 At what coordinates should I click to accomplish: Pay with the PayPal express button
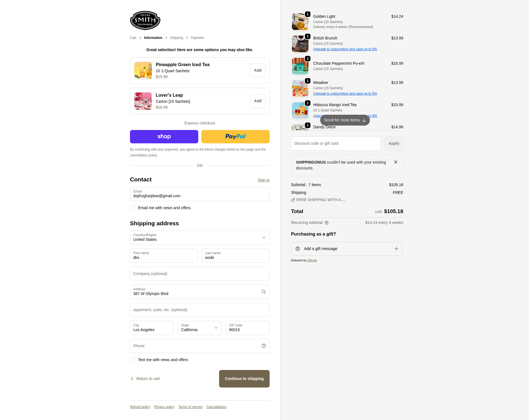(x=235, y=137)
